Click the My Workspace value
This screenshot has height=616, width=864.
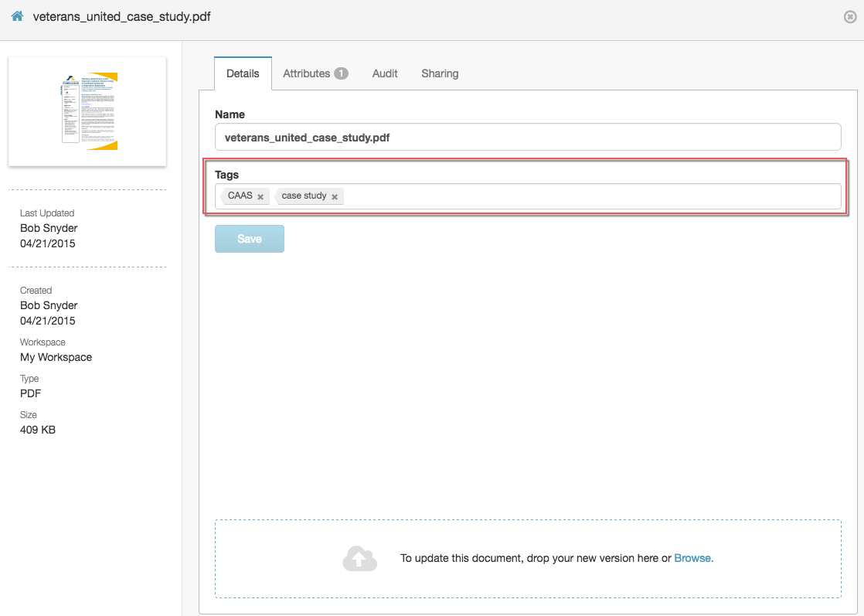click(56, 357)
